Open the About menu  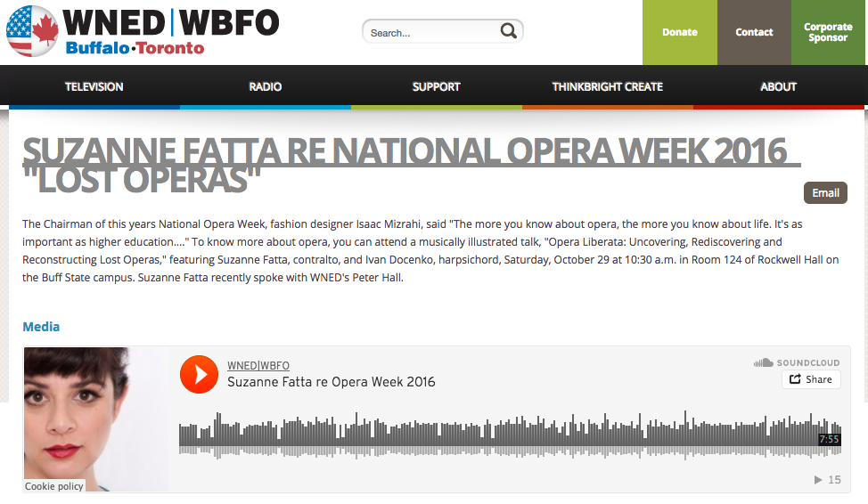pyautogui.click(x=778, y=87)
